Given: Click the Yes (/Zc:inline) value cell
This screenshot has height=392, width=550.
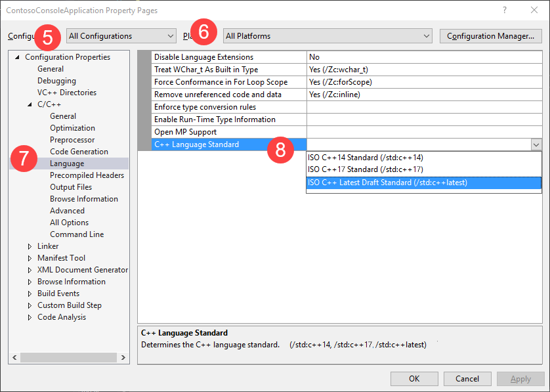Looking at the screenshot, I should click(425, 95).
